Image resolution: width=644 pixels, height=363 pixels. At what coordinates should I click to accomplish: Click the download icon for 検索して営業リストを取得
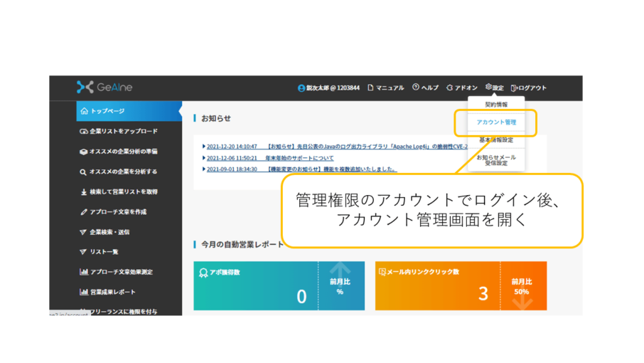(x=84, y=192)
